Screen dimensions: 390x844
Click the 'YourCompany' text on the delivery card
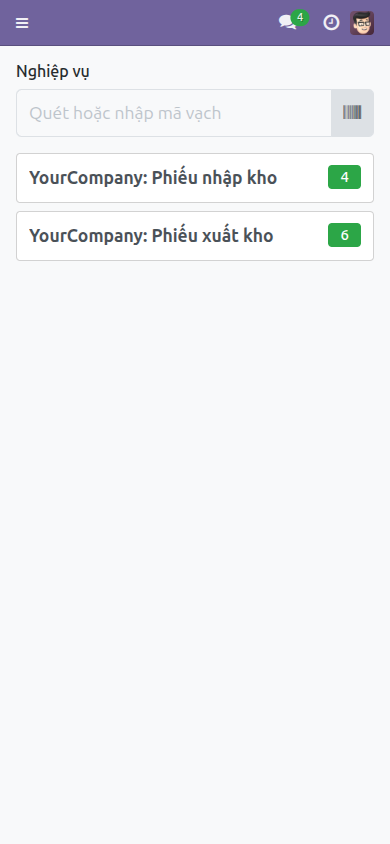pyautogui.click(x=88, y=236)
